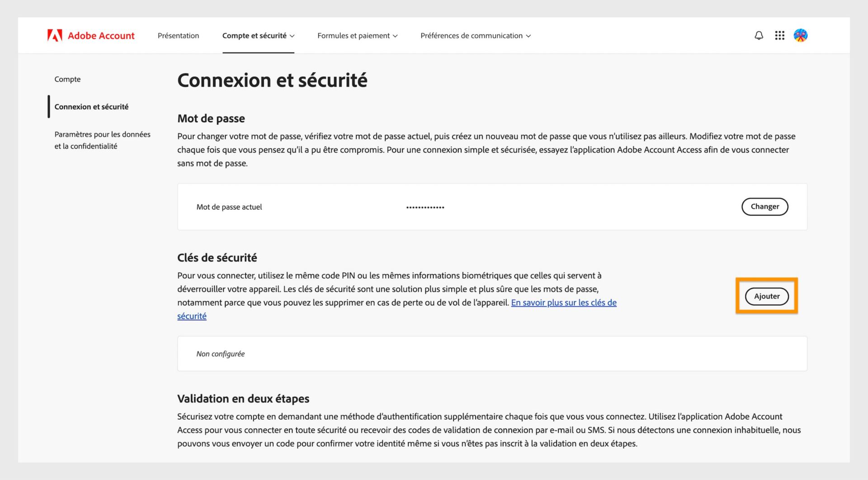Open Paramètres pour les données et la confidentialité
Viewport: 868px width, 480px height.
(102, 140)
